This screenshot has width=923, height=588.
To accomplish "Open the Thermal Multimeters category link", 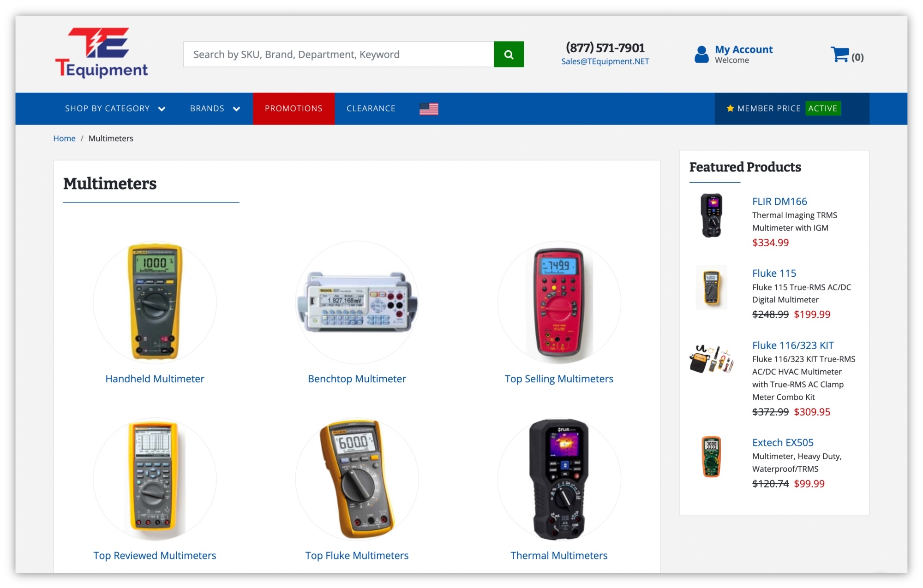I will tap(559, 555).
